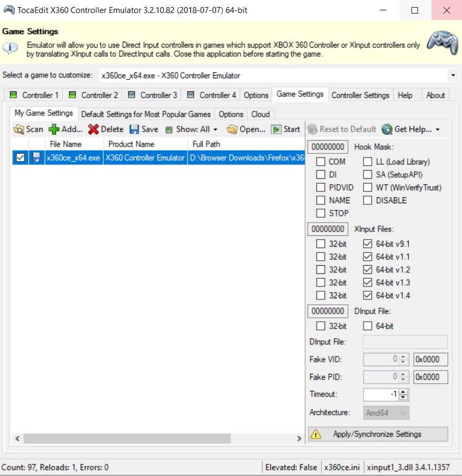Viewport: 462px width, 476px height.
Task: Check LL (Load Library) option
Action: click(367, 161)
